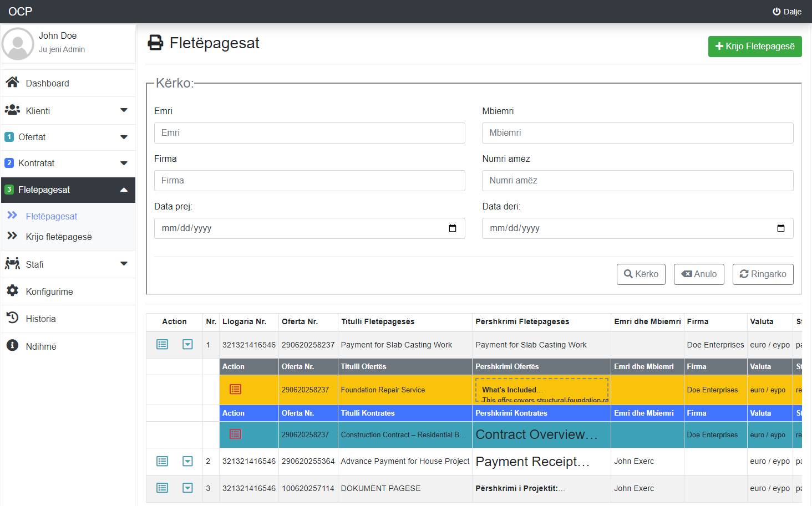Expand the Klienti menu arrow
Screen dimensions: 812x506
point(124,110)
